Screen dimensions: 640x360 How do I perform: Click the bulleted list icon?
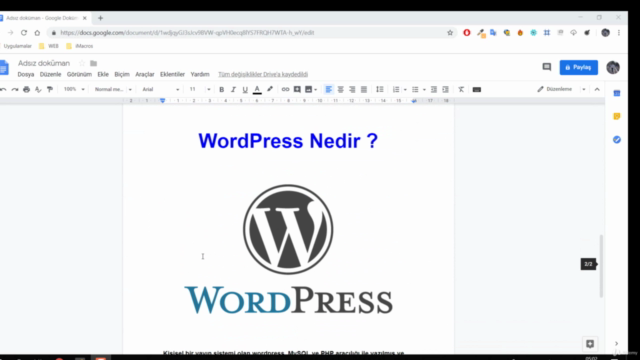[415, 89]
